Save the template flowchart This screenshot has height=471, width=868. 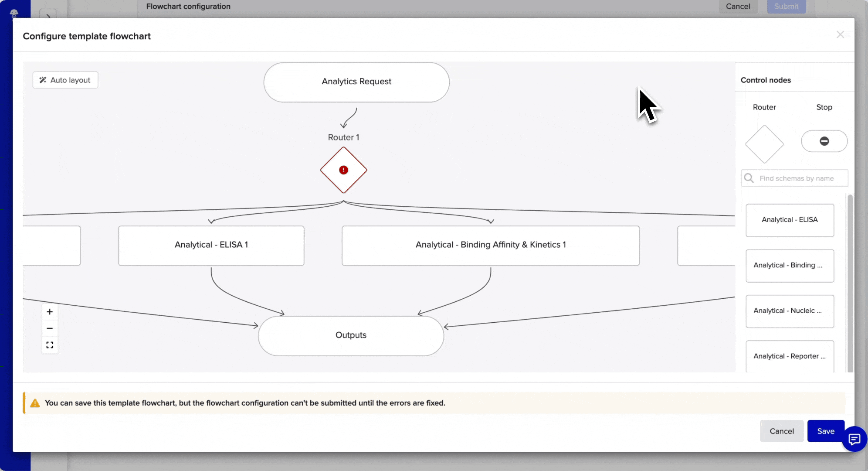tap(825, 431)
